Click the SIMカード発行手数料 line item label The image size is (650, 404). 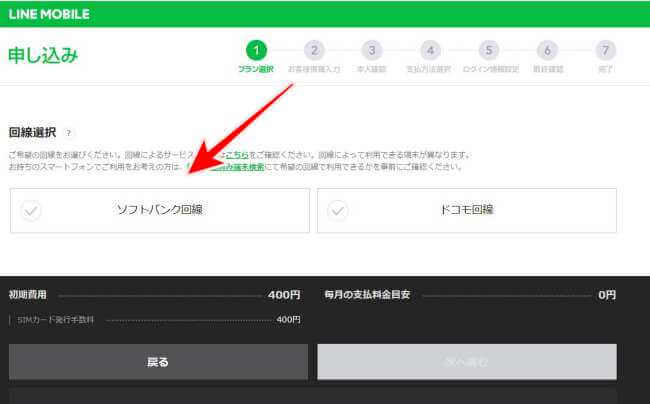coord(56,320)
